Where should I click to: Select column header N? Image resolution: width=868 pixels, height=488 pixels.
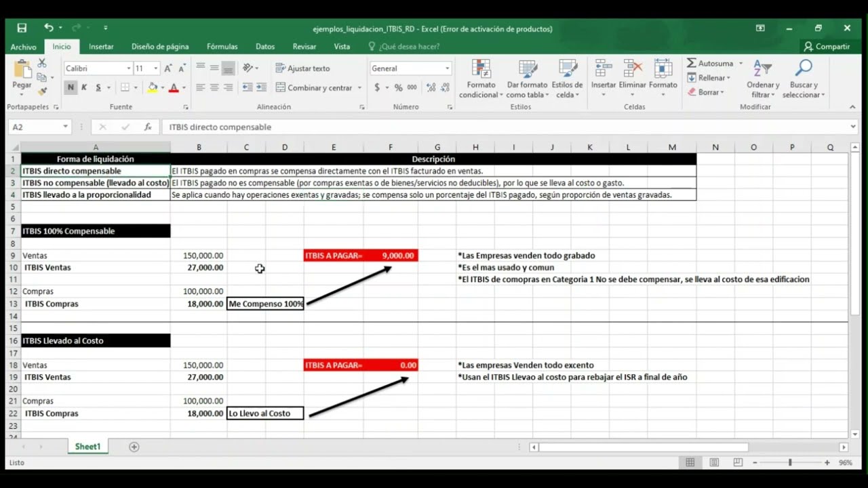pyautogui.click(x=715, y=147)
